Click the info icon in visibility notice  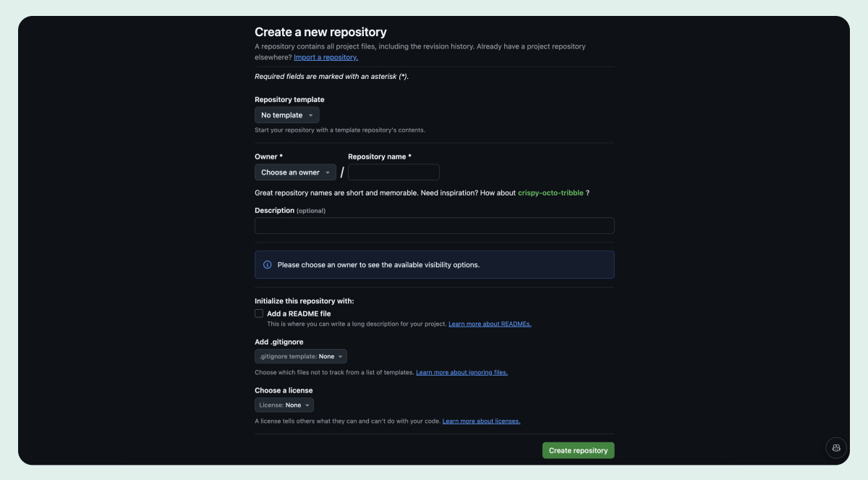268,265
